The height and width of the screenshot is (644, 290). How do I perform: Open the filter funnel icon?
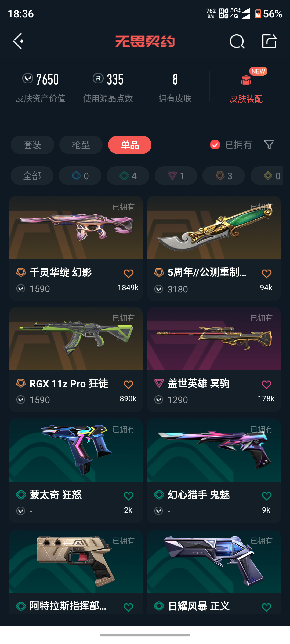point(269,145)
